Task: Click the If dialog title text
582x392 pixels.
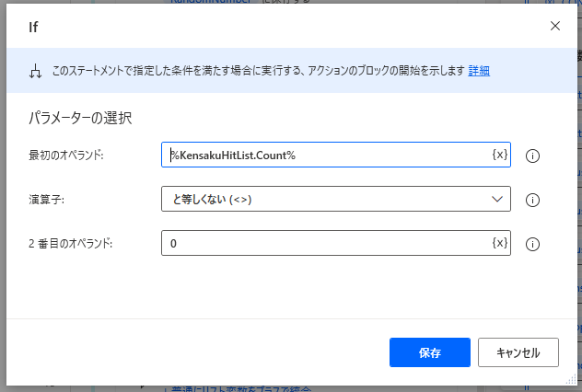Action: 33,27
